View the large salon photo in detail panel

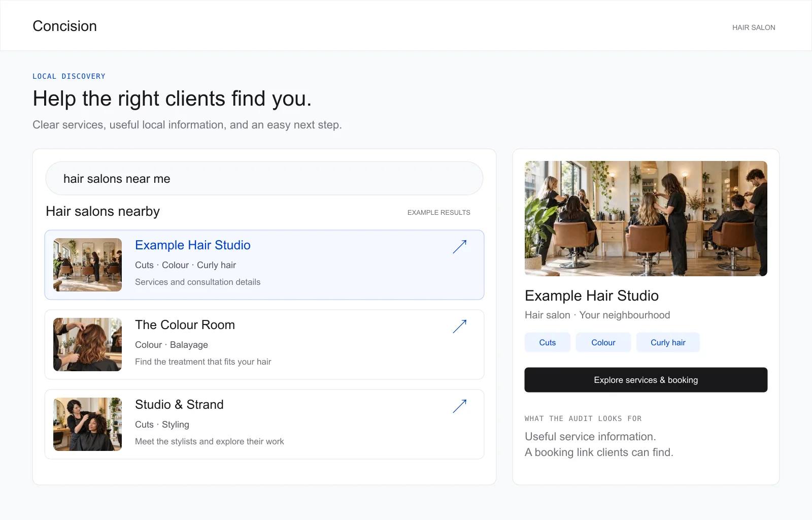click(646, 218)
